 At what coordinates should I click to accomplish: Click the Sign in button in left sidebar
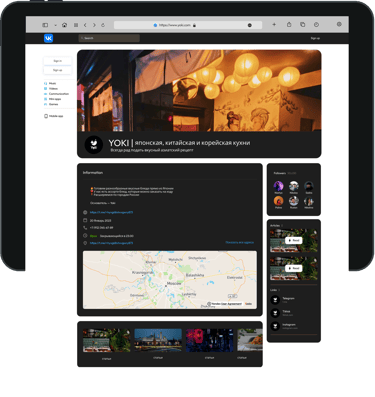coord(57,61)
